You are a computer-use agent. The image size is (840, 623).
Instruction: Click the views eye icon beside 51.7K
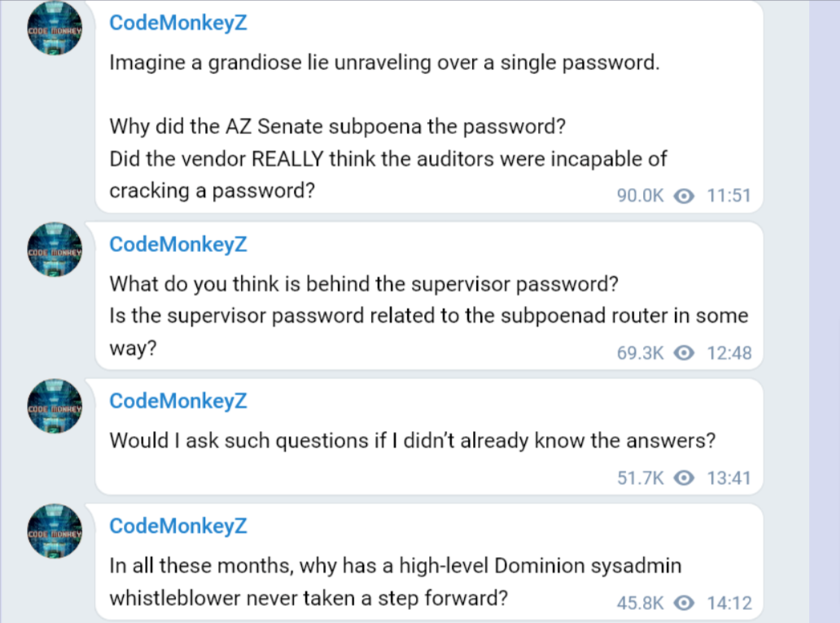tap(685, 478)
